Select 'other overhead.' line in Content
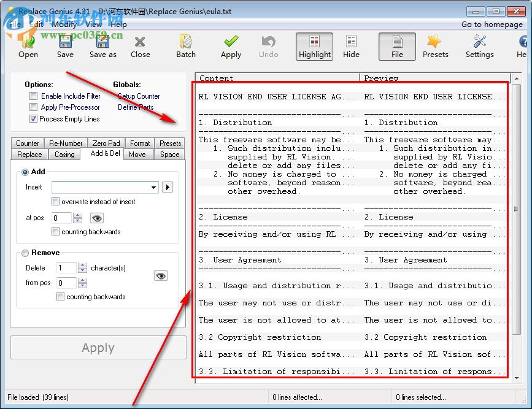This screenshot has height=409, width=532. point(264,191)
